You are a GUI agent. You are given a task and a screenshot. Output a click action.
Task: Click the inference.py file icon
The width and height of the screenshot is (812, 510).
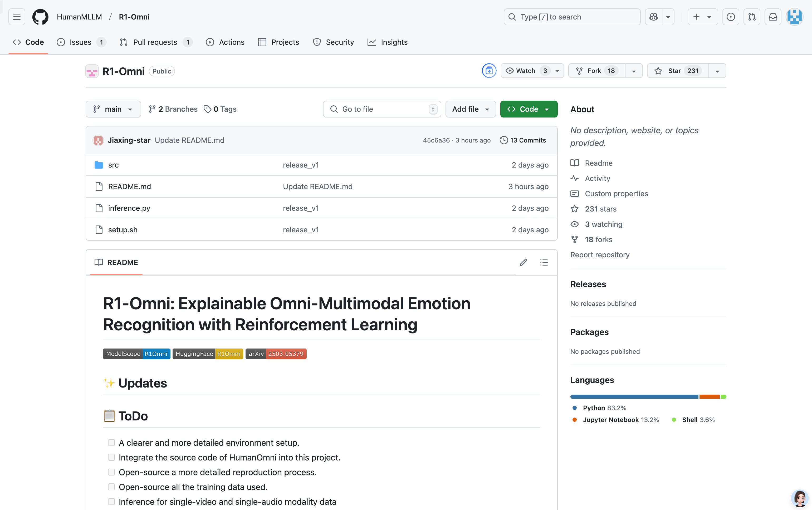(99, 208)
